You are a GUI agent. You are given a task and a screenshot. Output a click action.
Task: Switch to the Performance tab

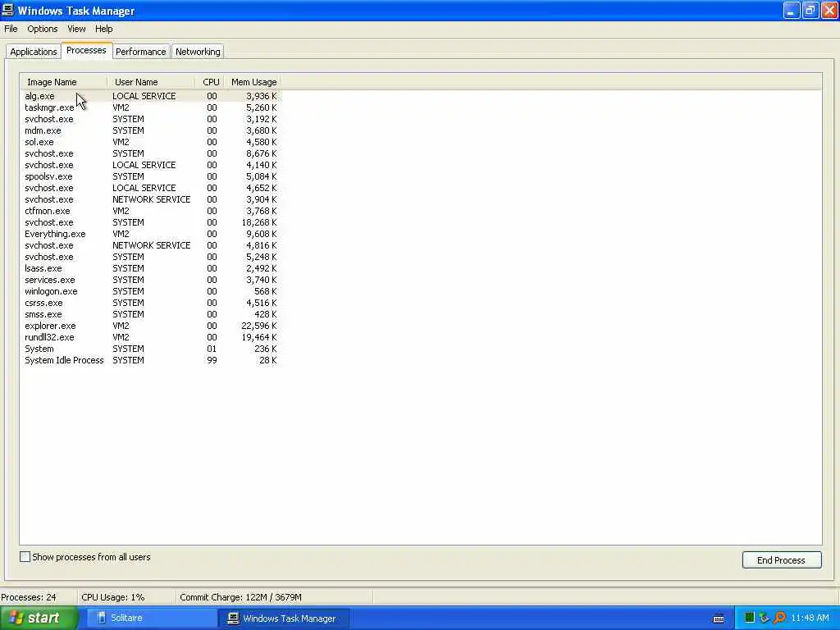pyautogui.click(x=141, y=52)
